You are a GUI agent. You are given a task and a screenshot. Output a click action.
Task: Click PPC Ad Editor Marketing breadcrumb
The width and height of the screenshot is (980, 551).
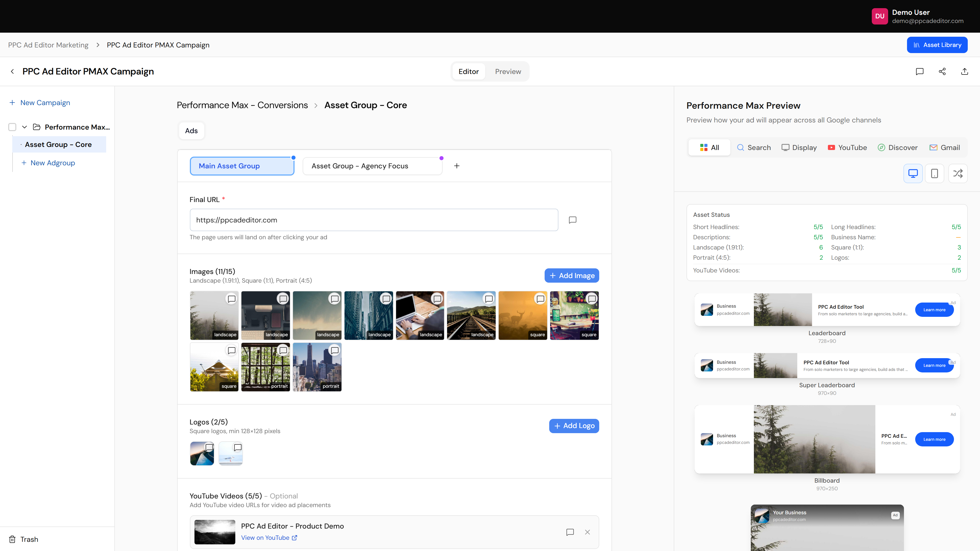[x=48, y=45]
